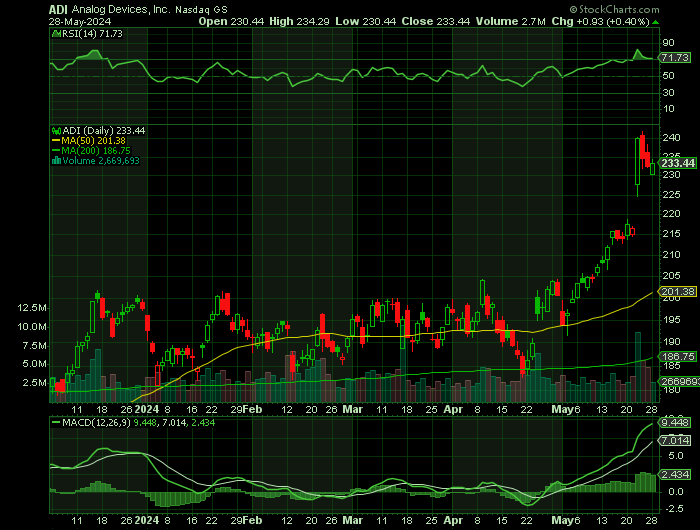Click the 28-May-2024 date in the header
This screenshot has width=700, height=530.
point(80,21)
